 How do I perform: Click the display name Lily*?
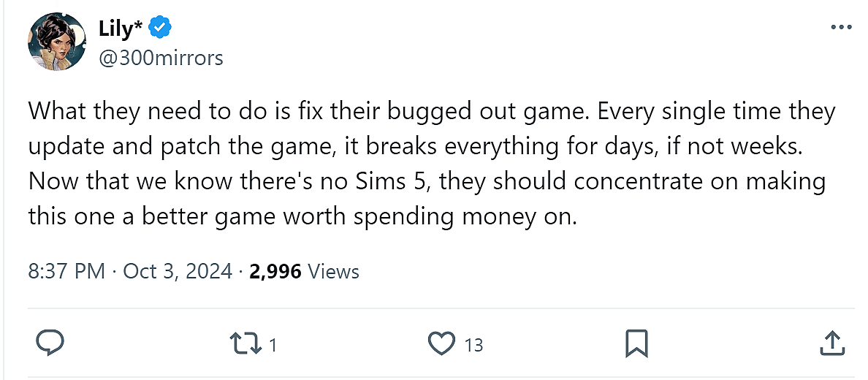coord(121,28)
